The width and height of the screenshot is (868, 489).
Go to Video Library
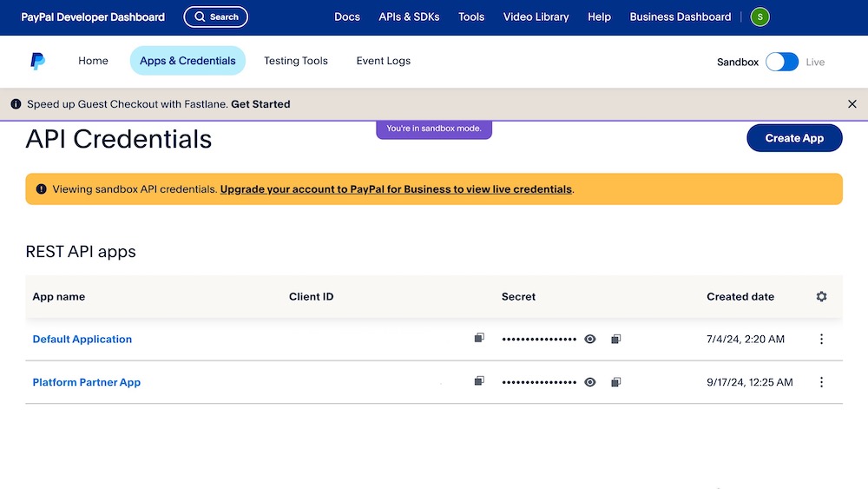(x=536, y=17)
